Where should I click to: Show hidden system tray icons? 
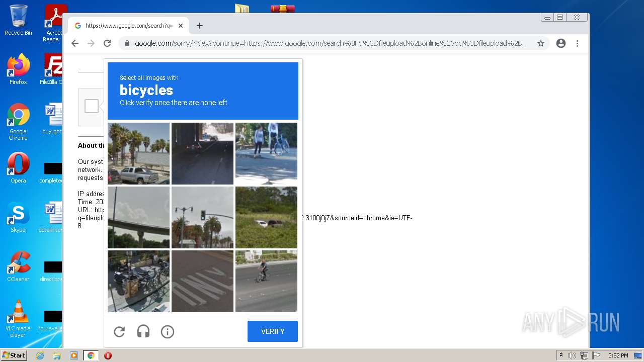click(x=561, y=355)
